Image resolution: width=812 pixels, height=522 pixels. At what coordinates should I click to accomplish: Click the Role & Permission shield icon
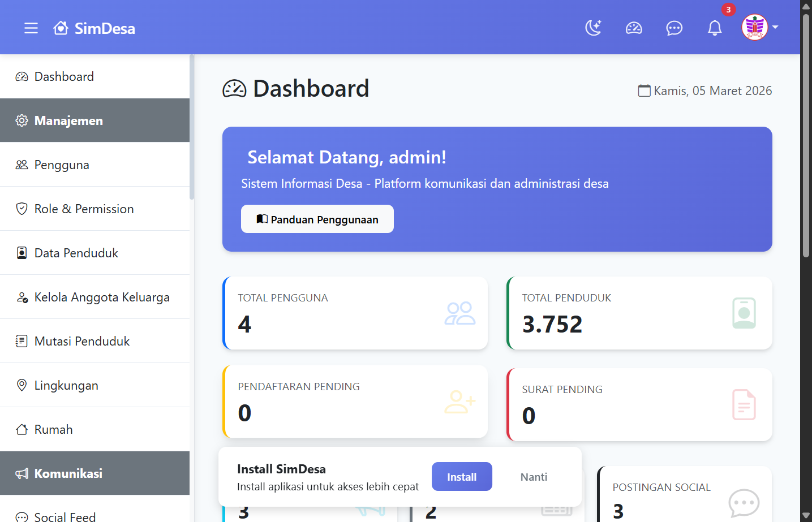[22, 209]
